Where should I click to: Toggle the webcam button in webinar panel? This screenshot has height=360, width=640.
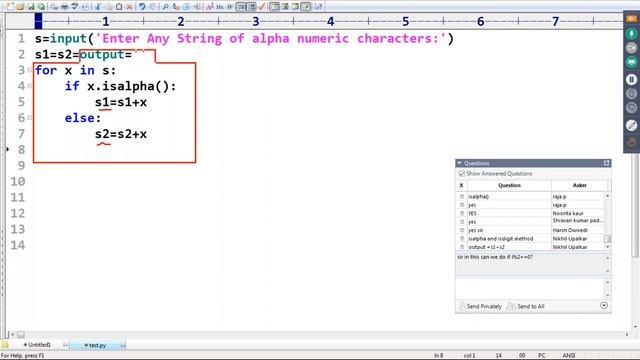(x=631, y=48)
